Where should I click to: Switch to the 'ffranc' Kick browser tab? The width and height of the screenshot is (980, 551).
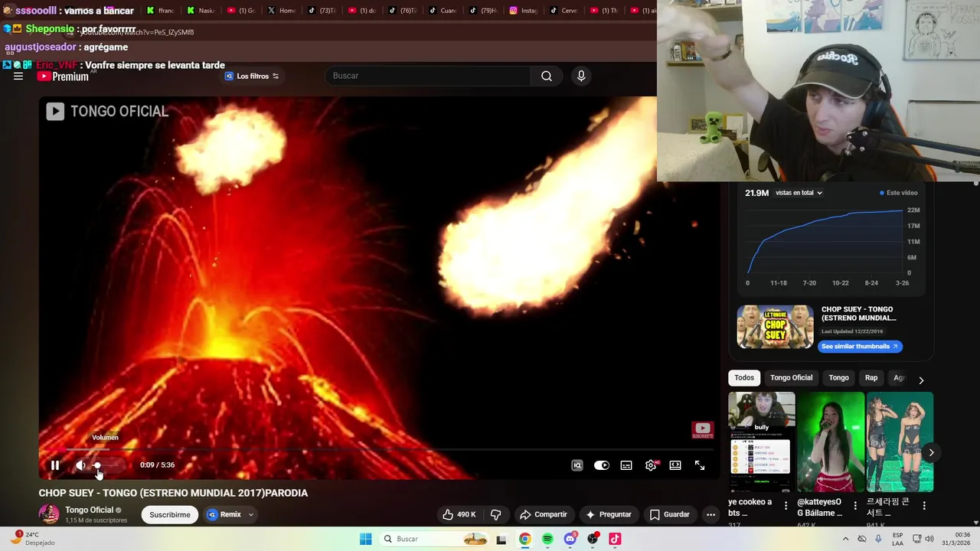(x=161, y=11)
